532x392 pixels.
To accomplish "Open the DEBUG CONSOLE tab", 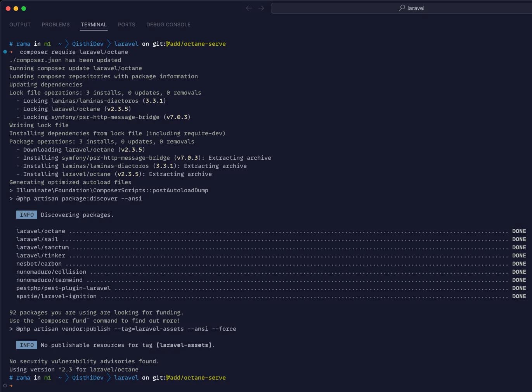I will point(168,24).
